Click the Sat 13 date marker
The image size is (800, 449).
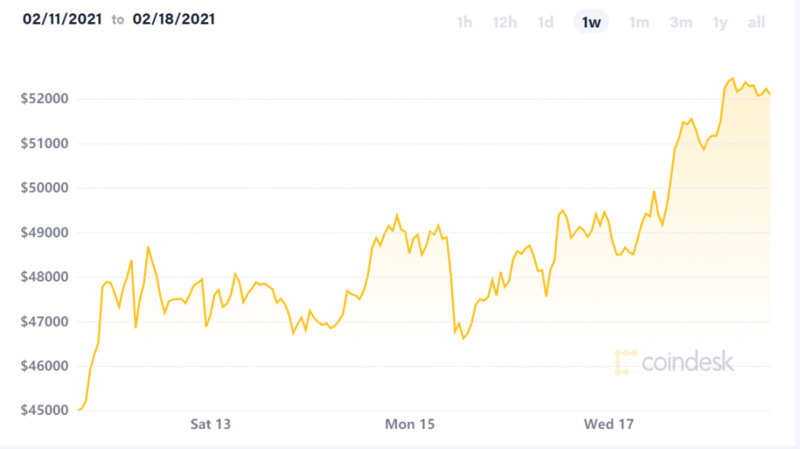(211, 425)
